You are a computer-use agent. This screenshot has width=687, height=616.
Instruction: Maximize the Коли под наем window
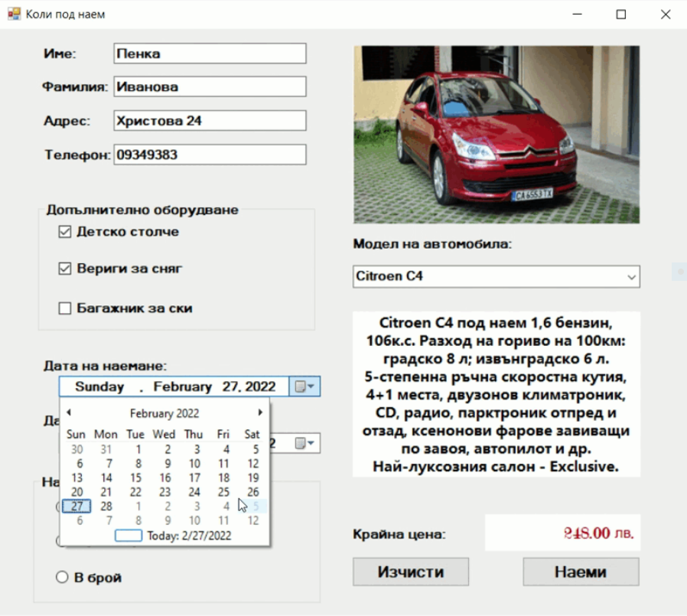621,14
